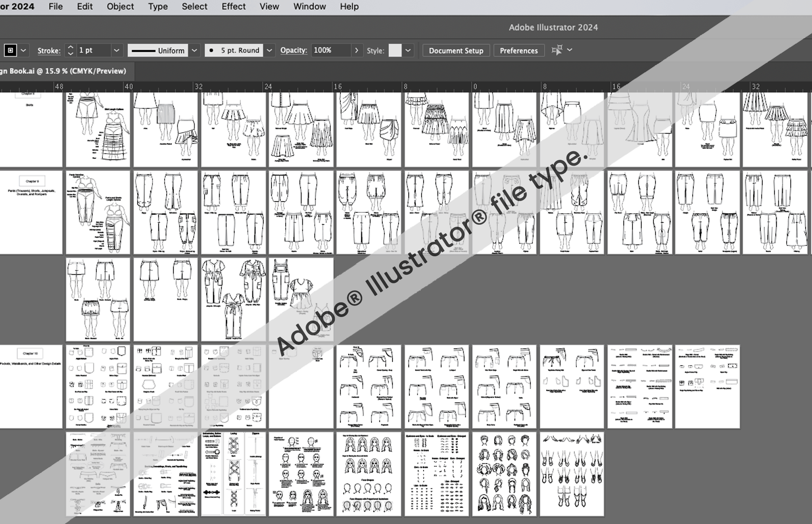812x524 pixels.
Task: Open the graphic Style dropdown arrow
Action: [x=408, y=50]
